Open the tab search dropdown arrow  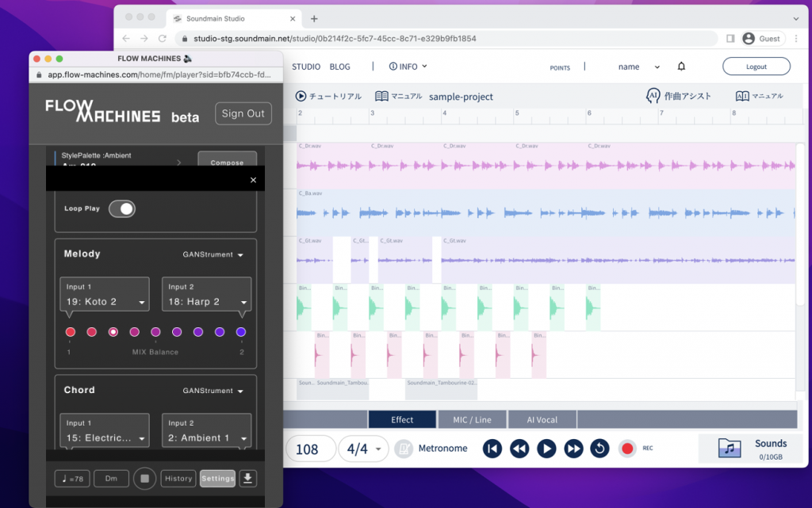coord(796,18)
